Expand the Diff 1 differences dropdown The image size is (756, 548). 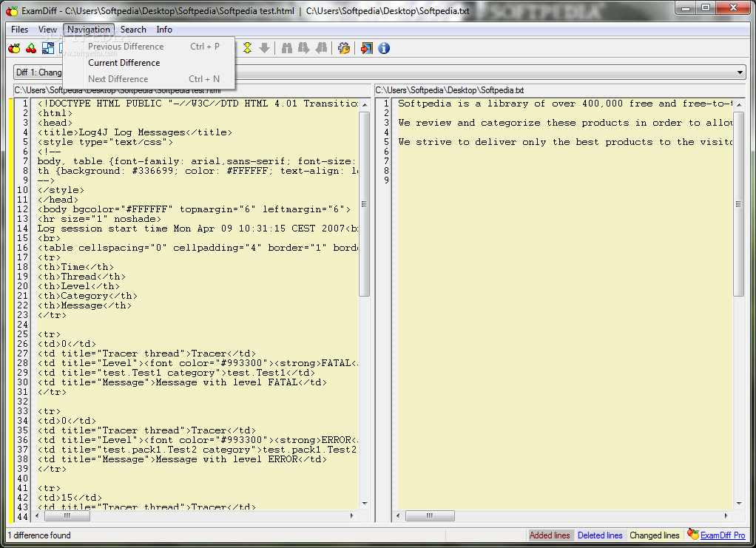(x=740, y=72)
